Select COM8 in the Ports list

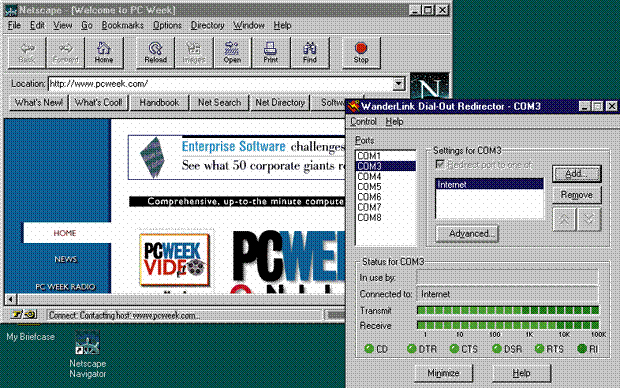click(x=386, y=218)
